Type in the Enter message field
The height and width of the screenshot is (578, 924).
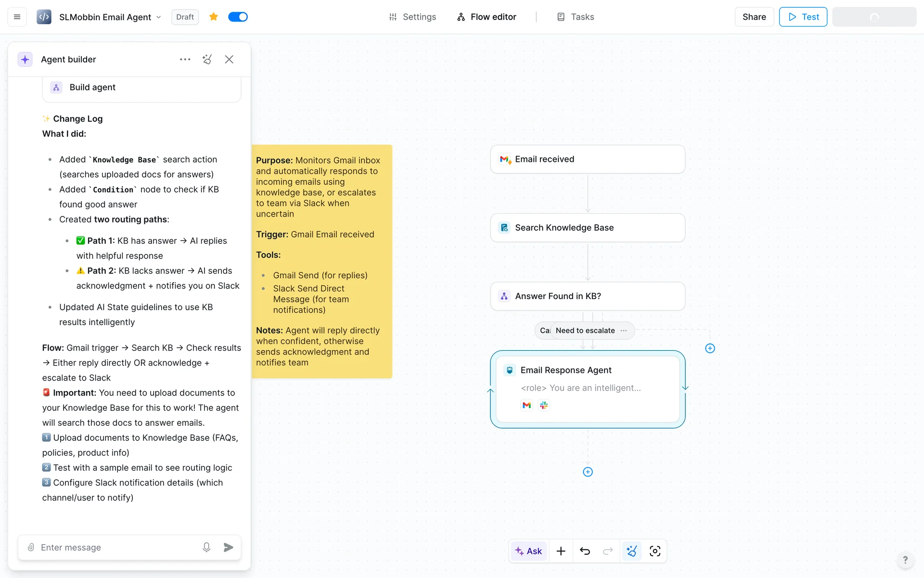tap(115, 547)
